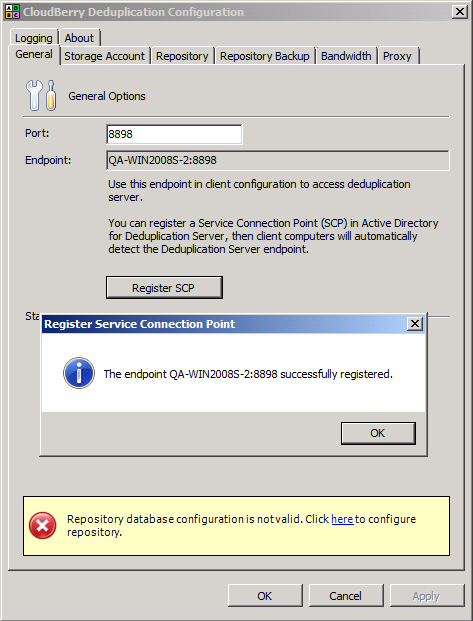
Task: Open the Repository Backup tab
Action: tap(265, 56)
